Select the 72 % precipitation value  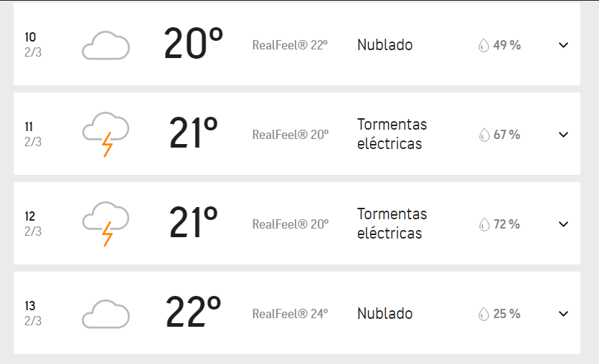pyautogui.click(x=506, y=224)
